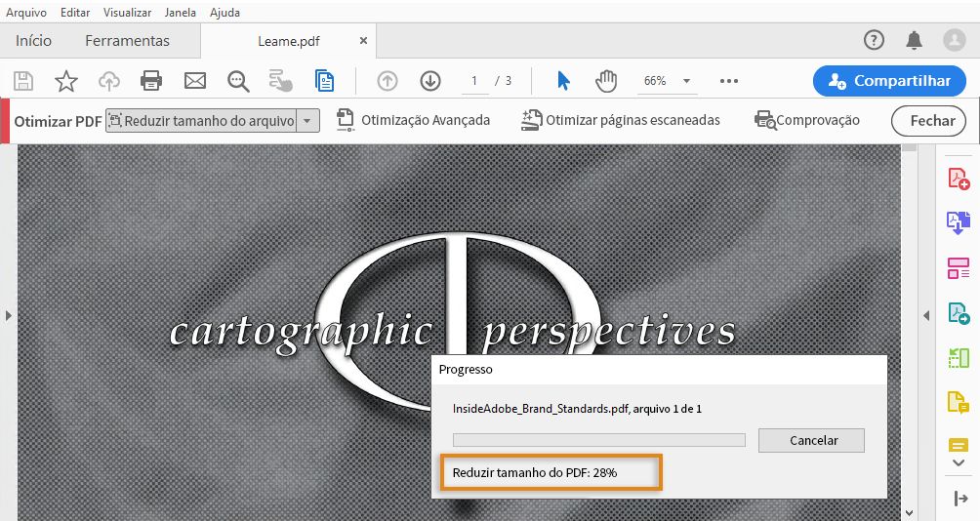Close the Leame.pdf tab

click(363, 41)
